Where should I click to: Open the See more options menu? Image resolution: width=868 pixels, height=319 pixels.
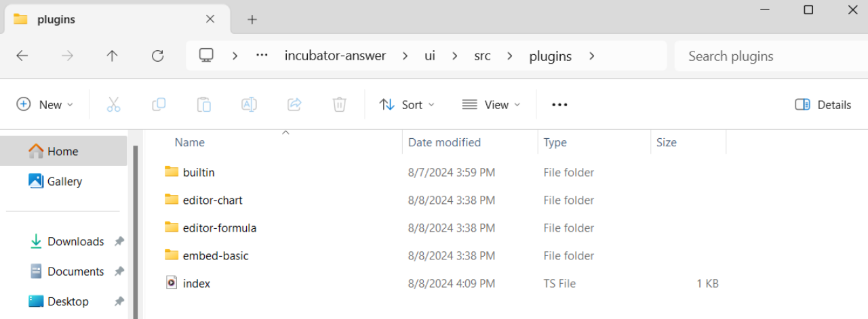pyautogui.click(x=559, y=104)
